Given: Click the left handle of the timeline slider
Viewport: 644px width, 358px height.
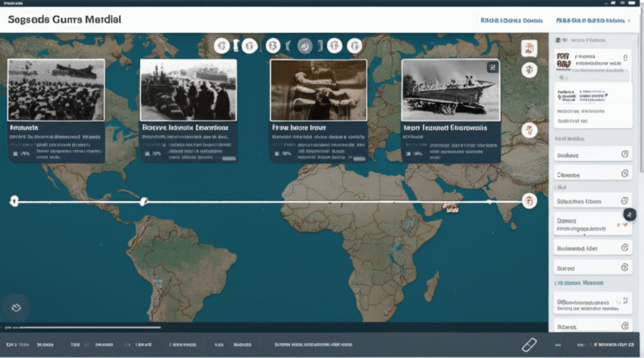Looking at the screenshot, I should point(14,200).
